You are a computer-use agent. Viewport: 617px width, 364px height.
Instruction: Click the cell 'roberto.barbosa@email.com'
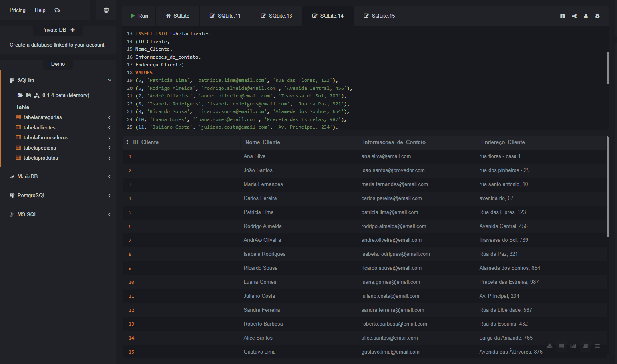click(x=394, y=324)
